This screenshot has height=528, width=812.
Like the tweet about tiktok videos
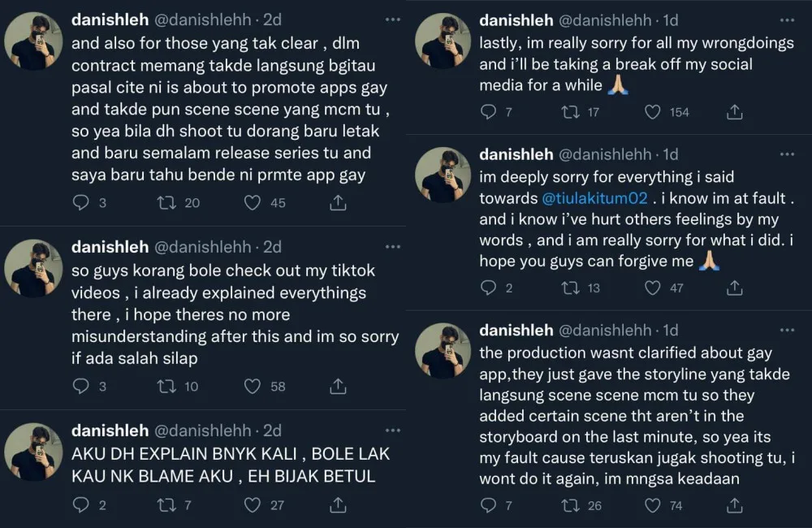[x=253, y=387]
